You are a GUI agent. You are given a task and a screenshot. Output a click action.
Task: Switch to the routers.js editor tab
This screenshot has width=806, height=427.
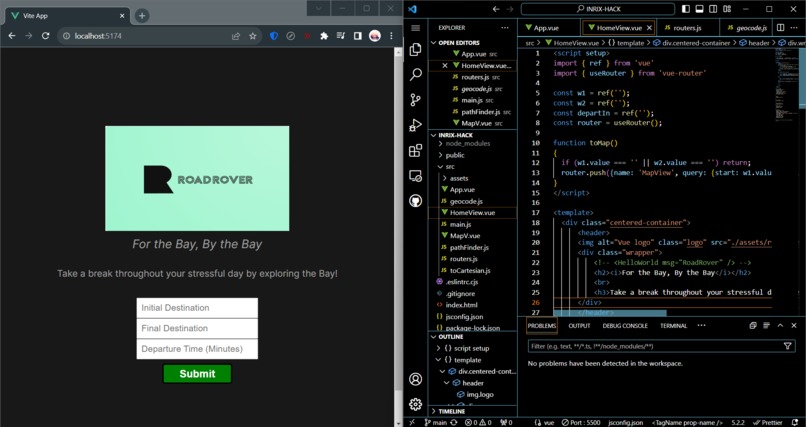(x=686, y=28)
